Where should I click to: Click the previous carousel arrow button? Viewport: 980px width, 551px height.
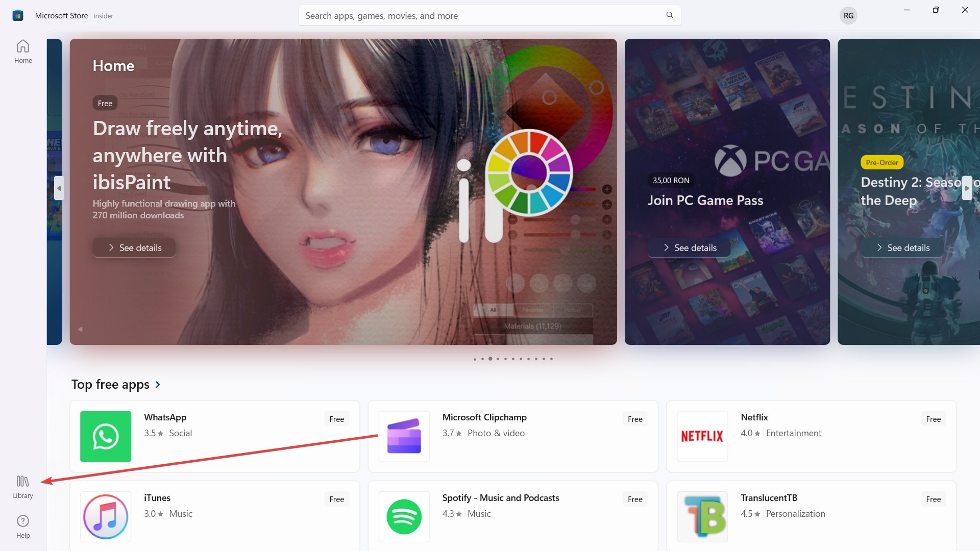(x=59, y=189)
